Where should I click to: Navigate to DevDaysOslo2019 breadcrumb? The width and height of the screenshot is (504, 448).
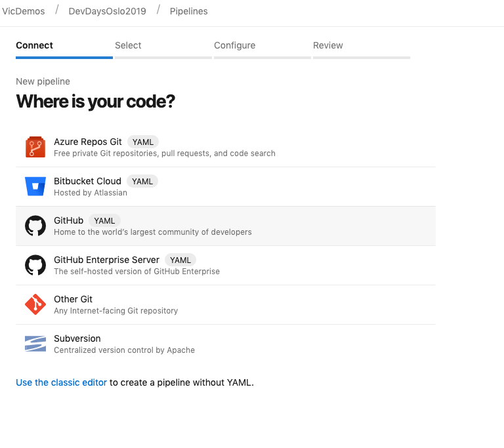(x=108, y=11)
